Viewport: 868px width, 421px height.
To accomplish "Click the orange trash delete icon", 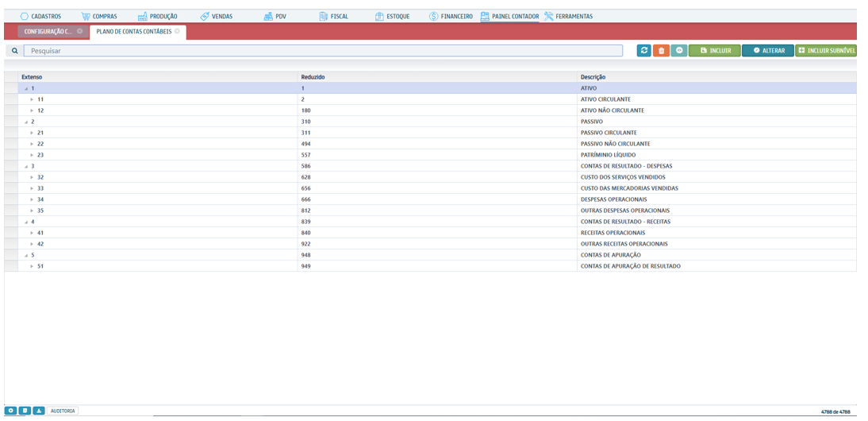I will coord(660,50).
